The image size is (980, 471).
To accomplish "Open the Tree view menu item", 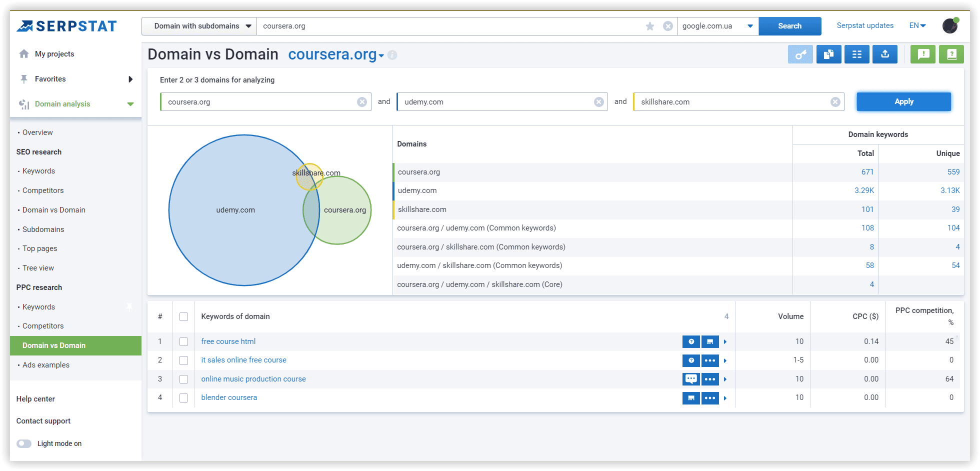I will point(38,268).
